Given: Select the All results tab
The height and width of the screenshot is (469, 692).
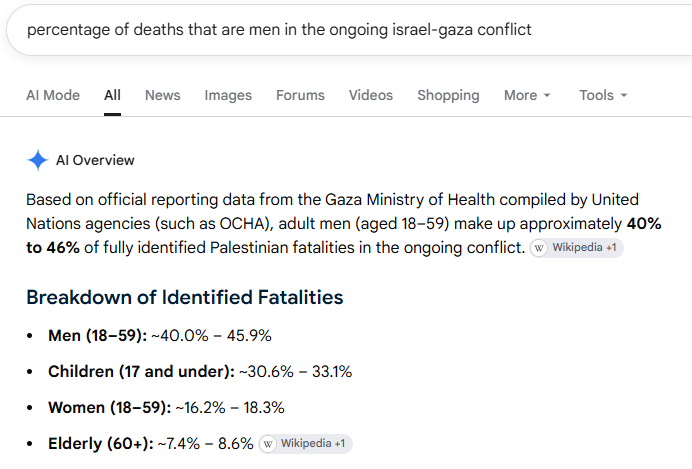Looking at the screenshot, I should point(113,95).
